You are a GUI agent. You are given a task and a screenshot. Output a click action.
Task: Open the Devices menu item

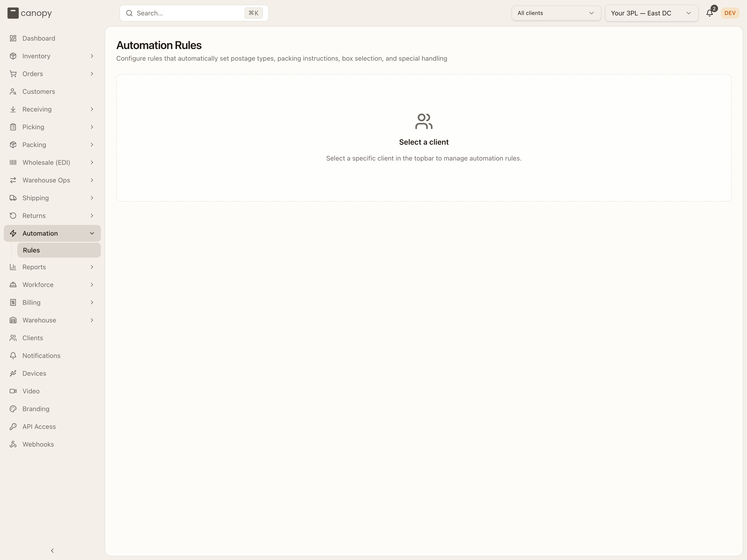52,373
